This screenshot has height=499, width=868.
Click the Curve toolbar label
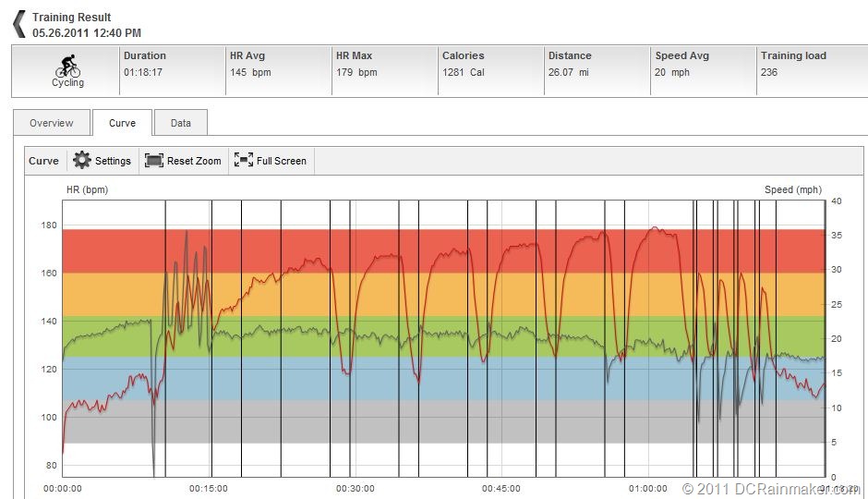[43, 161]
